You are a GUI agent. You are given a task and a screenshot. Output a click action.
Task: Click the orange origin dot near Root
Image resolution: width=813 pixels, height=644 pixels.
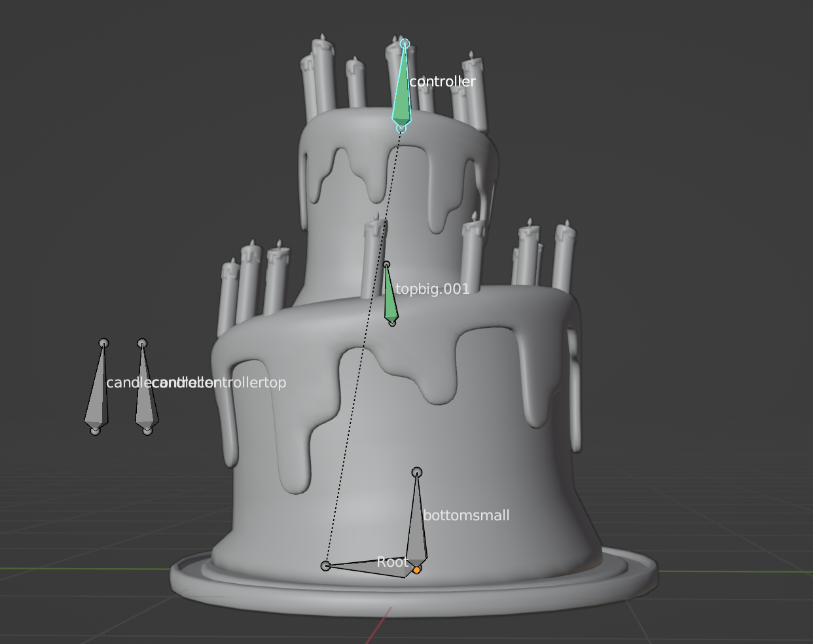416,571
